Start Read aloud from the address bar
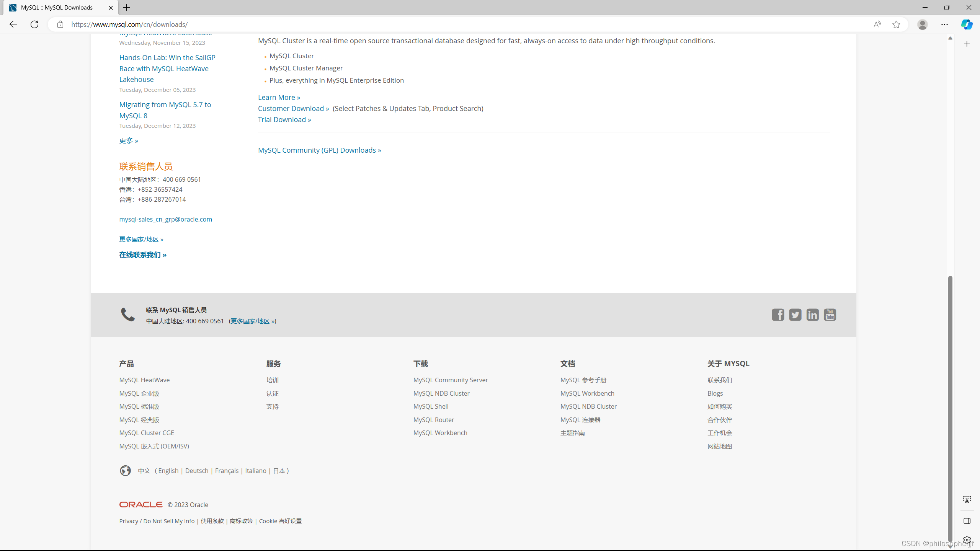The width and height of the screenshot is (980, 551). [877, 24]
